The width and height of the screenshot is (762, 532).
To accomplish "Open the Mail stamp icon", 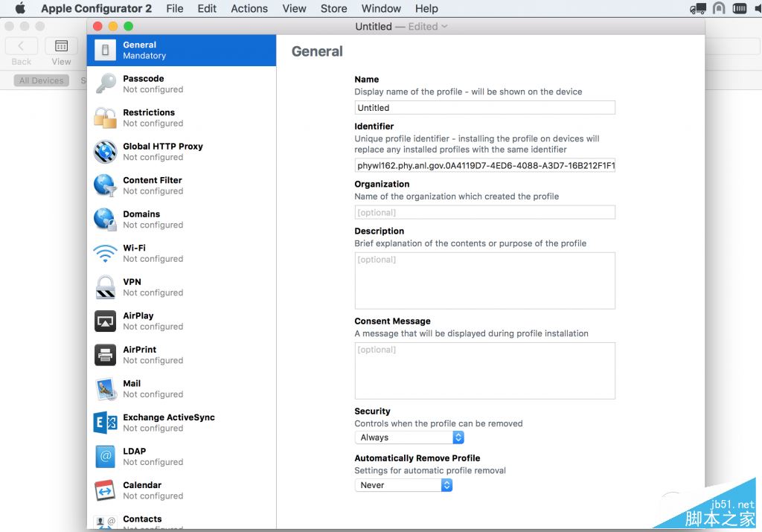I will click(105, 388).
